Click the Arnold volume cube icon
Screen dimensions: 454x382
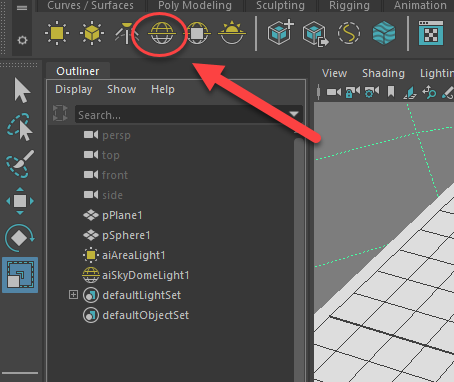[x=384, y=33]
